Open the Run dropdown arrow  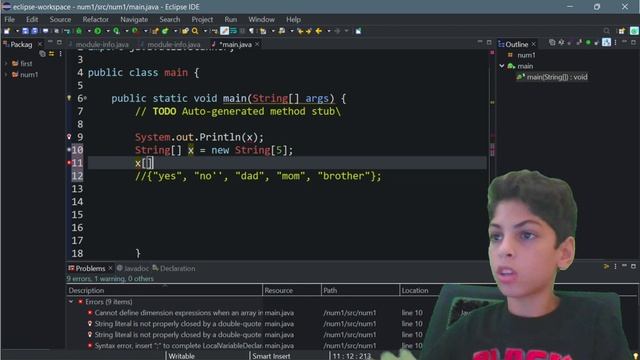point(108,31)
